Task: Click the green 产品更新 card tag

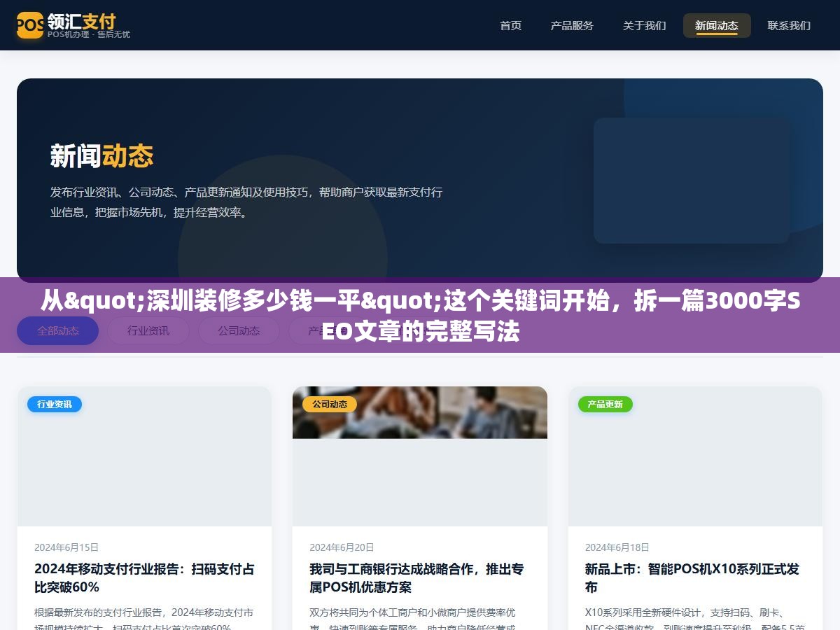Action: click(605, 404)
